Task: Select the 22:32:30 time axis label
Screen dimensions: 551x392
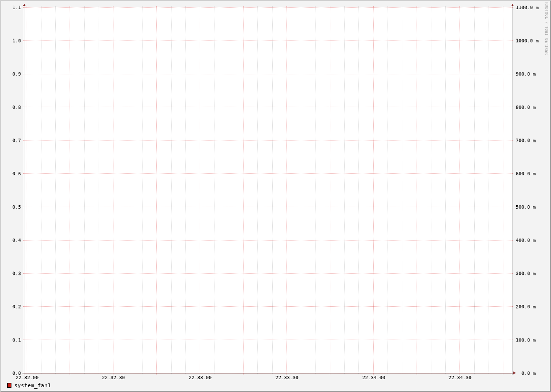Action: point(113,378)
